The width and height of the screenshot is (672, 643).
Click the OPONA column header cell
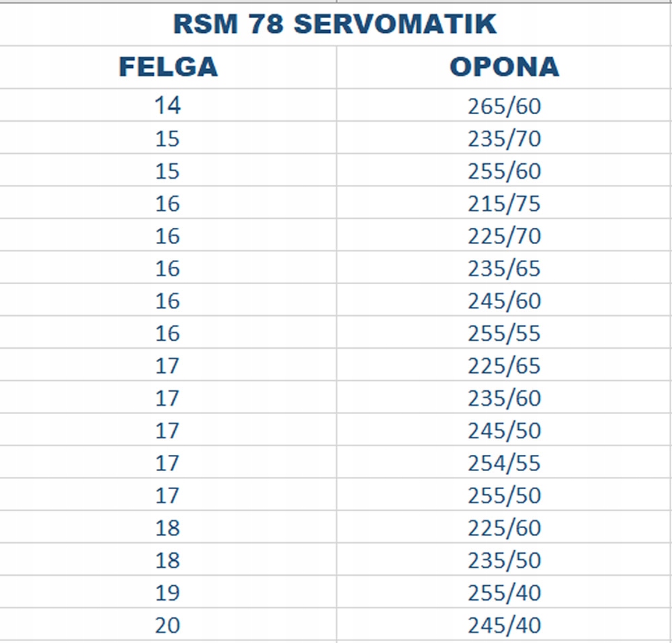(504, 67)
